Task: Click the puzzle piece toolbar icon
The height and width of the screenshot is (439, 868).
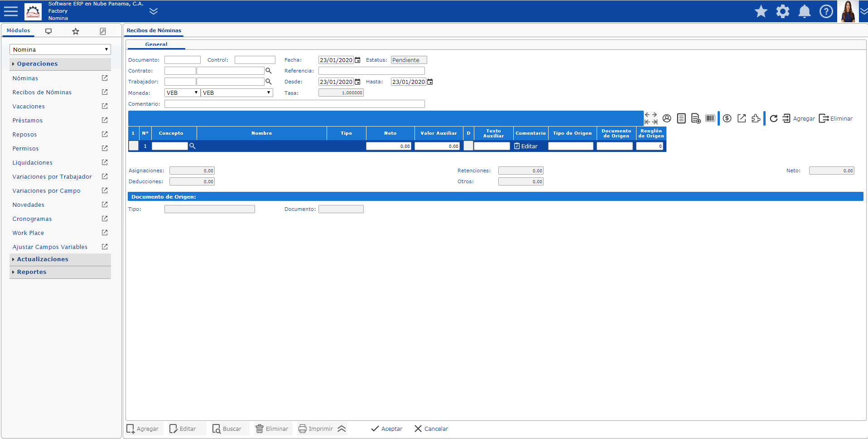Action: 756,118
